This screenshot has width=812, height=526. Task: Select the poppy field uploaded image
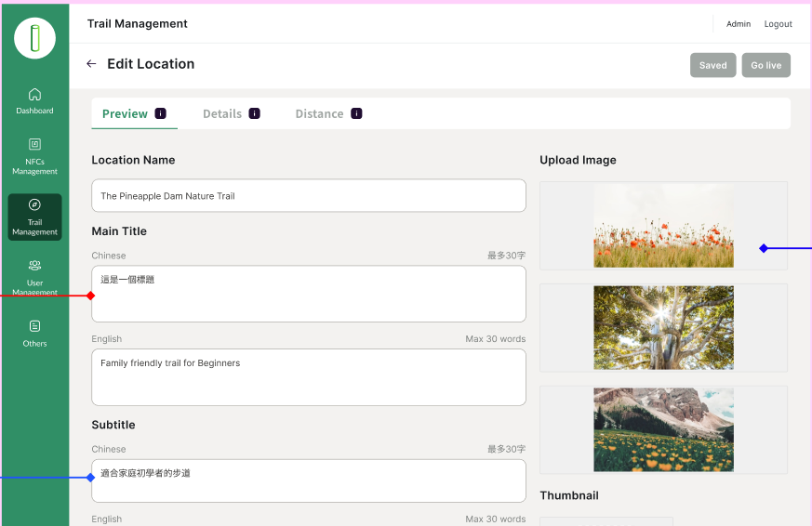pos(663,226)
